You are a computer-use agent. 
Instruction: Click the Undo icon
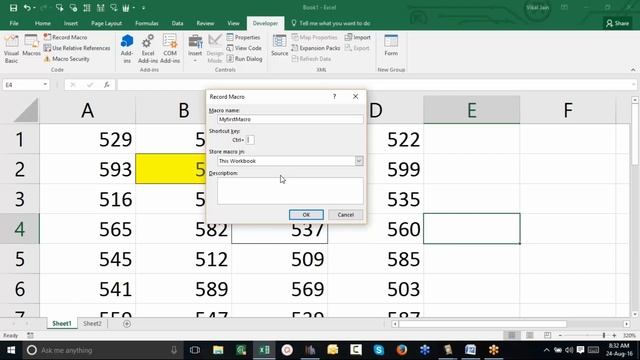[x=27, y=8]
